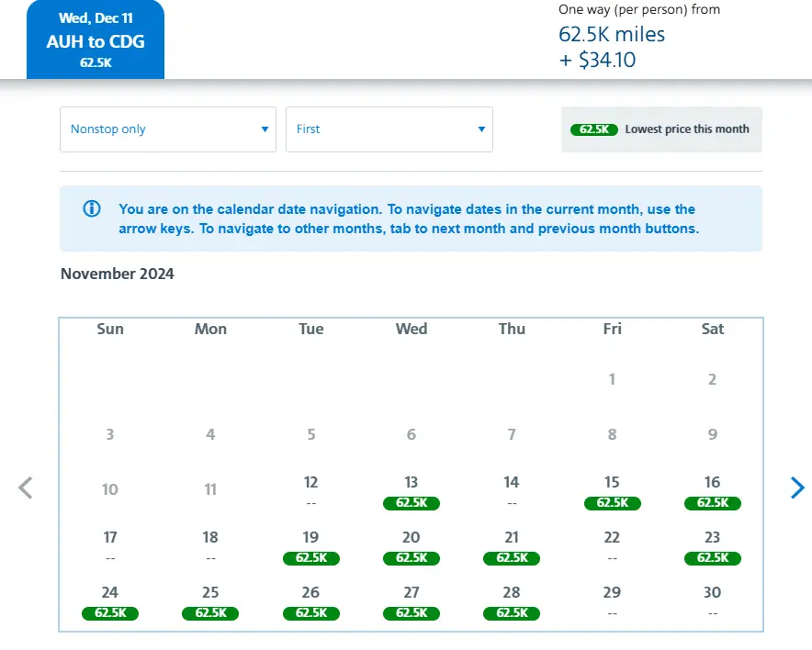Image resolution: width=812 pixels, height=650 pixels.
Task: Select November 19 with 62.5K miles
Action: (310, 547)
